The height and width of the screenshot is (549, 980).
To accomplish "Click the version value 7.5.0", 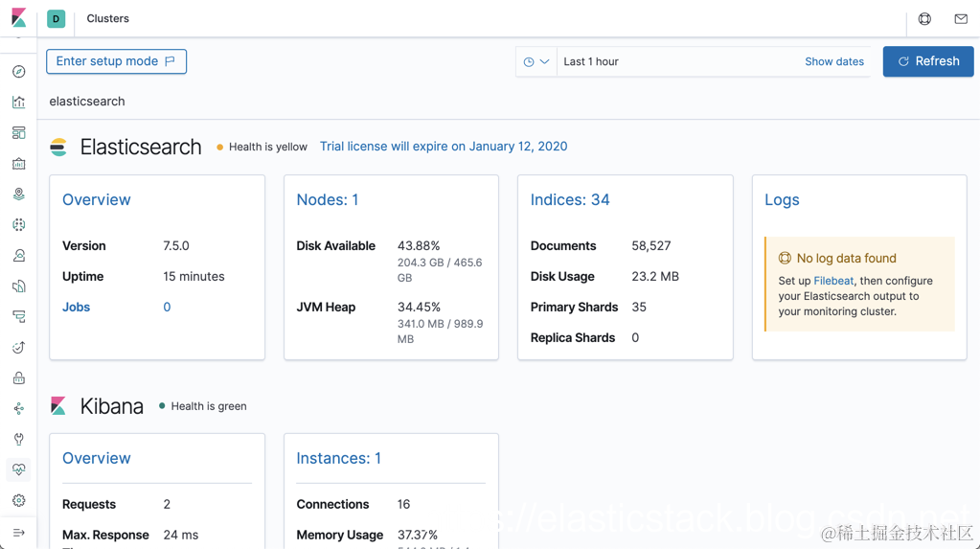I will pyautogui.click(x=175, y=245).
